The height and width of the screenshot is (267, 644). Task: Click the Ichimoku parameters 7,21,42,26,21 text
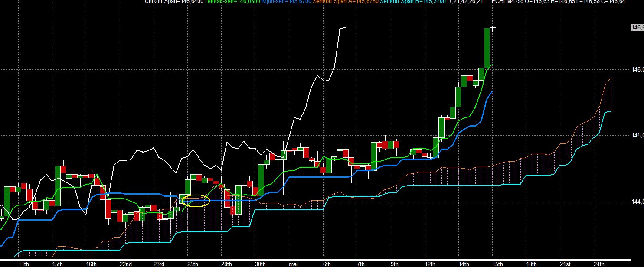coord(467,2)
